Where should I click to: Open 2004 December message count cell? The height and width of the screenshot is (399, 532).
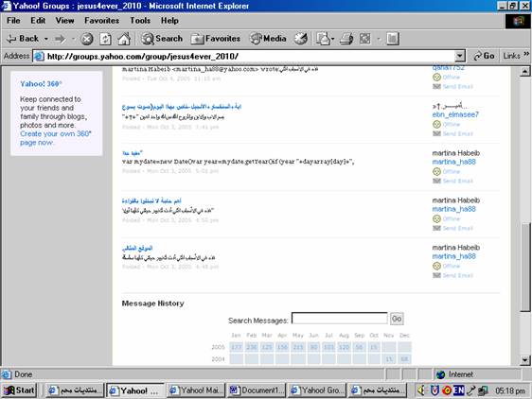pos(404,359)
